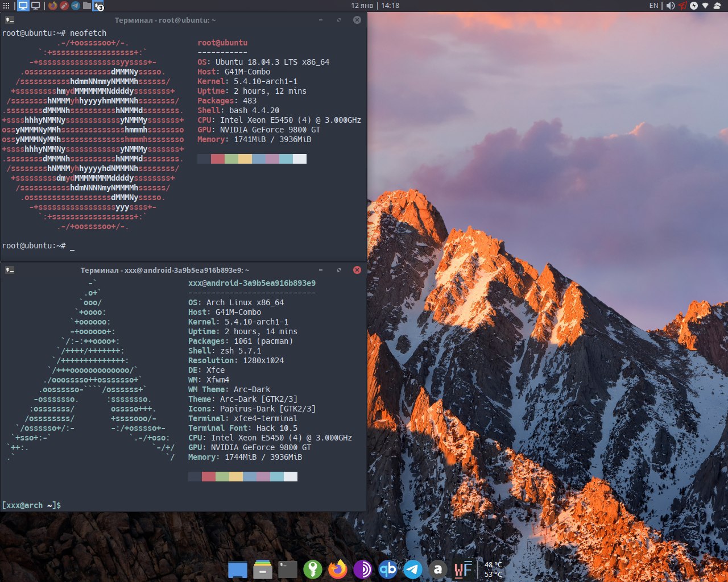This screenshot has width=728, height=582.
Task: Click the grouped terminal windows button with badge 3
Action: [x=98, y=6]
